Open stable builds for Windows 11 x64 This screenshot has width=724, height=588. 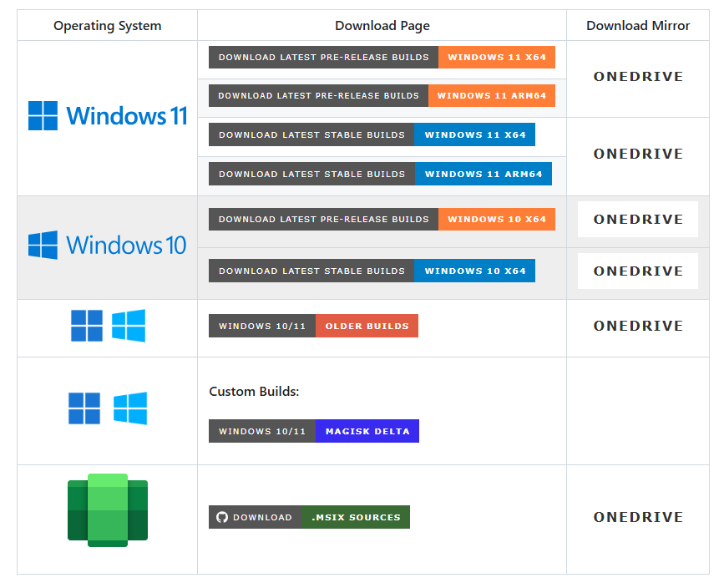click(372, 134)
